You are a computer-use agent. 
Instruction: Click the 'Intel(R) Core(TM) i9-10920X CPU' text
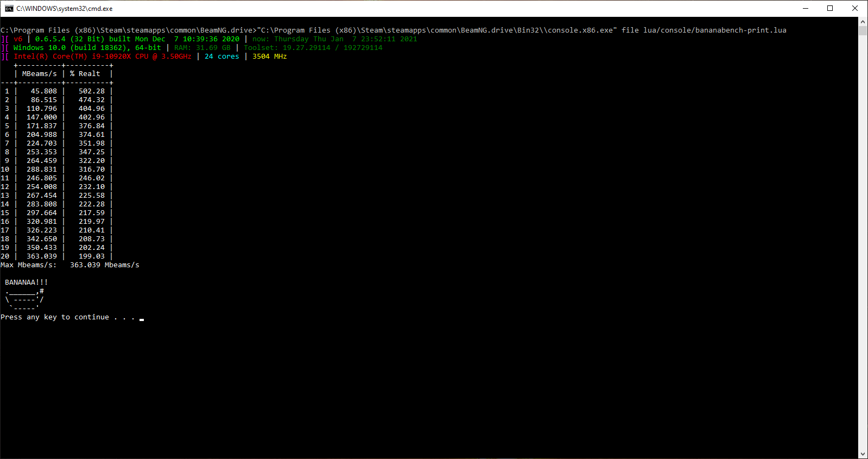[81, 56]
